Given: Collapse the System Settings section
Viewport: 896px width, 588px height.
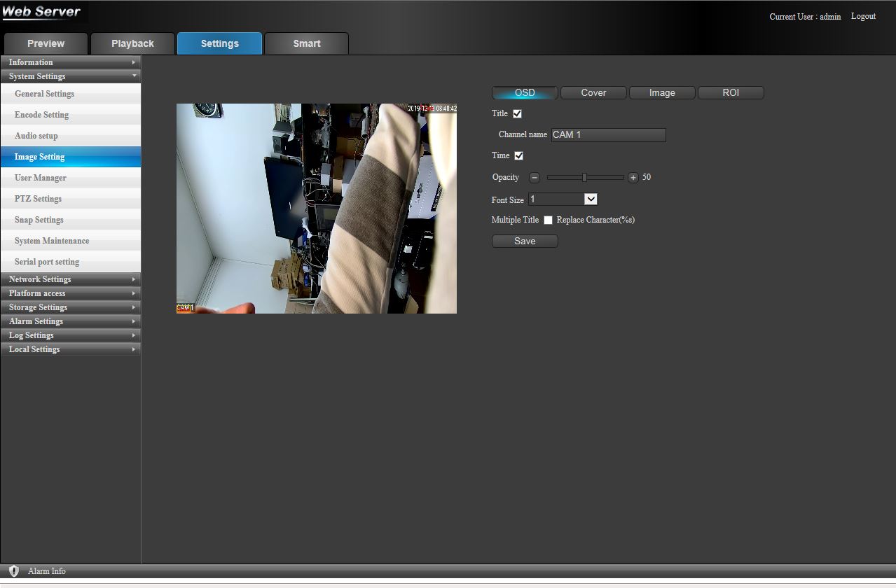Looking at the screenshot, I should tap(70, 76).
